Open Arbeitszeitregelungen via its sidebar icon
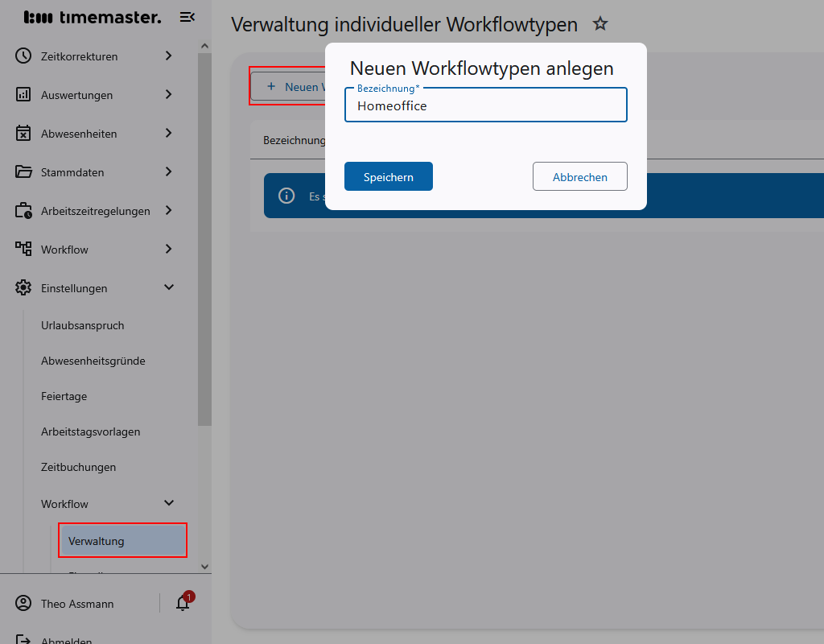824x644 pixels. (x=23, y=210)
